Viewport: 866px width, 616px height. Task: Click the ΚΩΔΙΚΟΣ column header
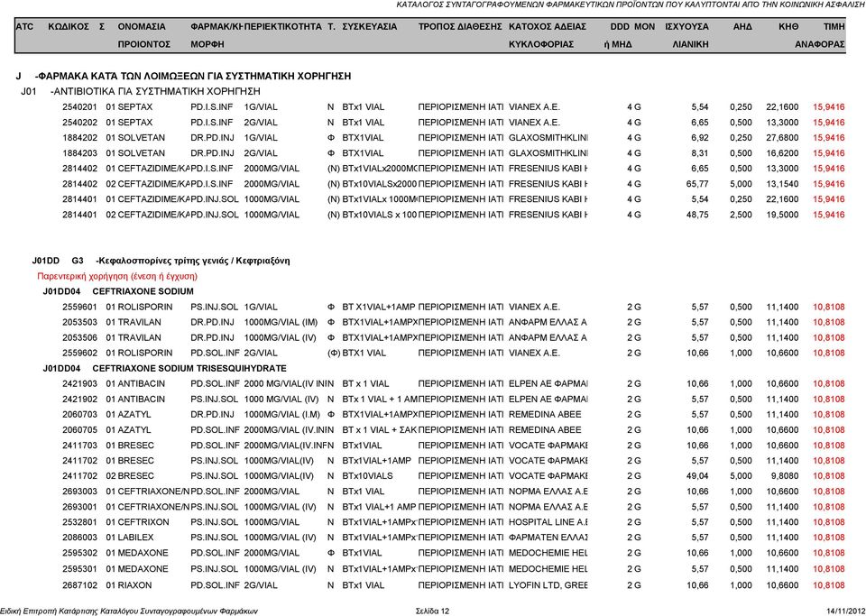[69, 26]
